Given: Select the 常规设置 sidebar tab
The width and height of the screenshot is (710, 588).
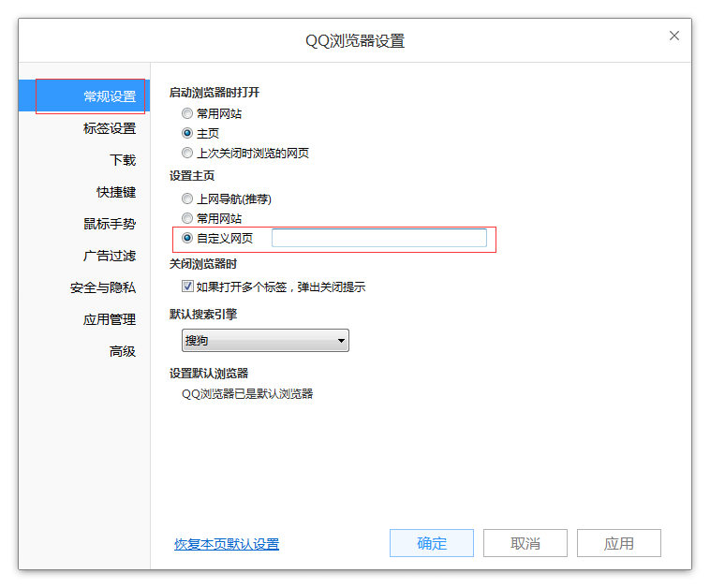Looking at the screenshot, I should (x=84, y=96).
